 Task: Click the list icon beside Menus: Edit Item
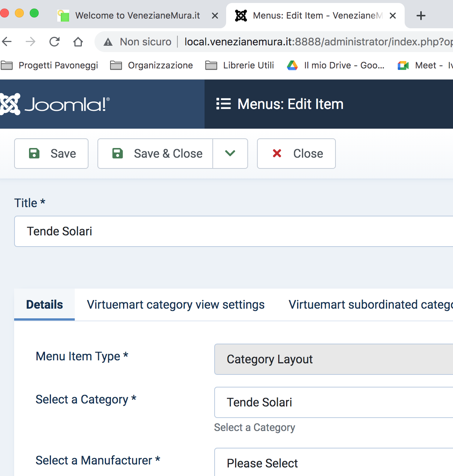pos(224,104)
